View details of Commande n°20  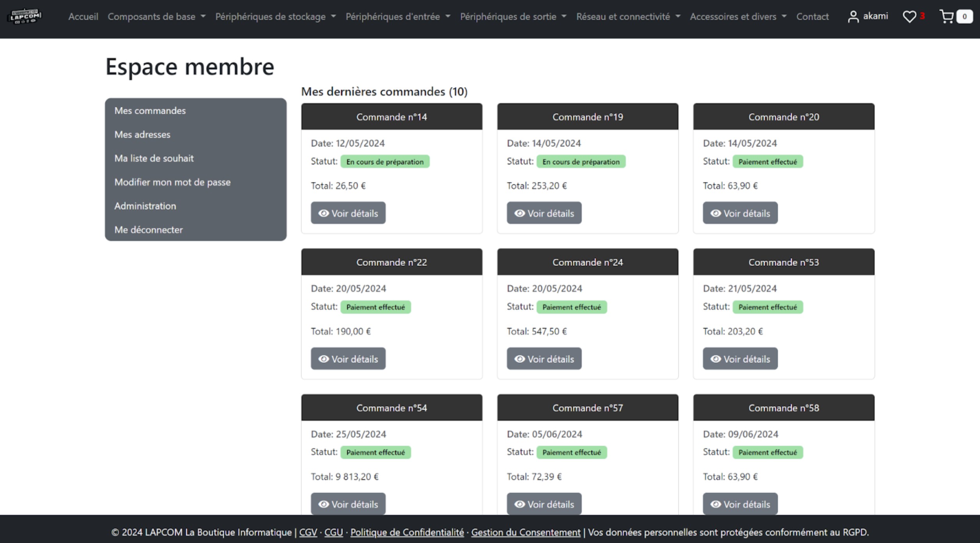(740, 213)
